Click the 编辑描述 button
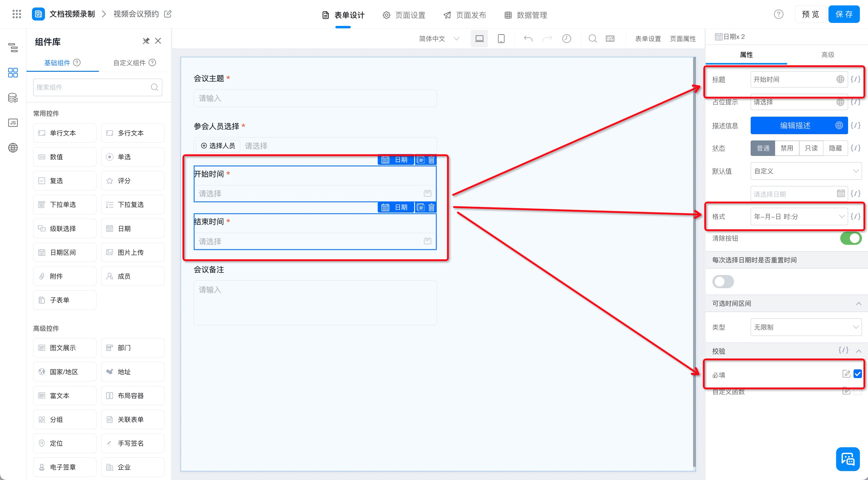Screen dimensions: 868x480 pos(799,125)
